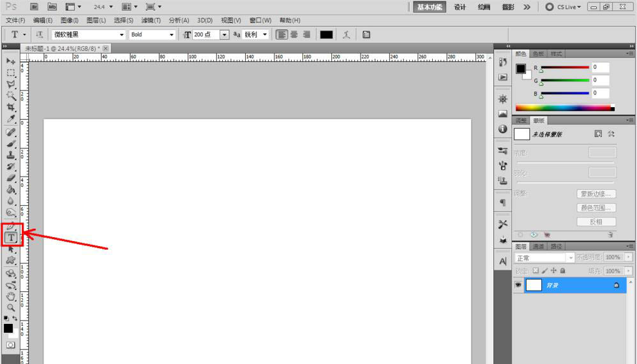Select the Brush tool

tap(11, 143)
